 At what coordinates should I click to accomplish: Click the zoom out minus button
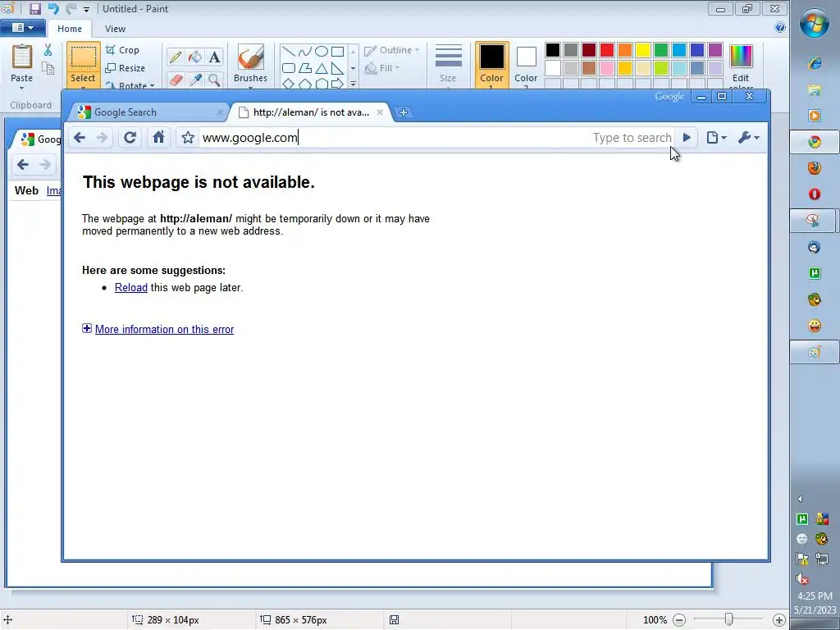678,620
